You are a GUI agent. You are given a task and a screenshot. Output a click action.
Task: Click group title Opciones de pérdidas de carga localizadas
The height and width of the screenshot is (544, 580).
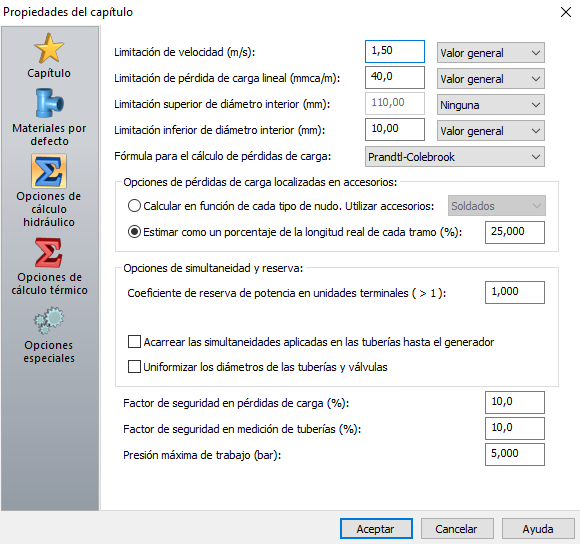point(260,182)
